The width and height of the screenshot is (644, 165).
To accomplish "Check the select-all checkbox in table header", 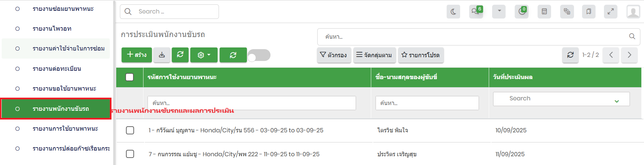I will [x=129, y=77].
